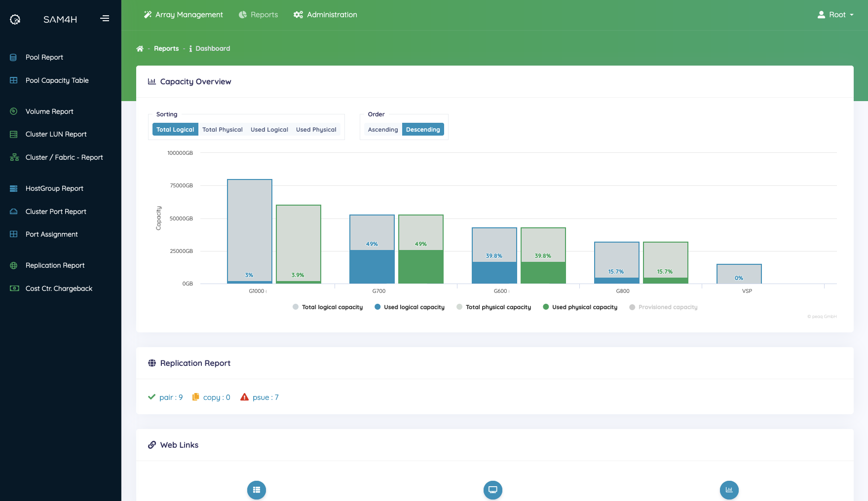This screenshot has width=868, height=501.
Task: Click the Pool Report database icon
Action: click(14, 57)
